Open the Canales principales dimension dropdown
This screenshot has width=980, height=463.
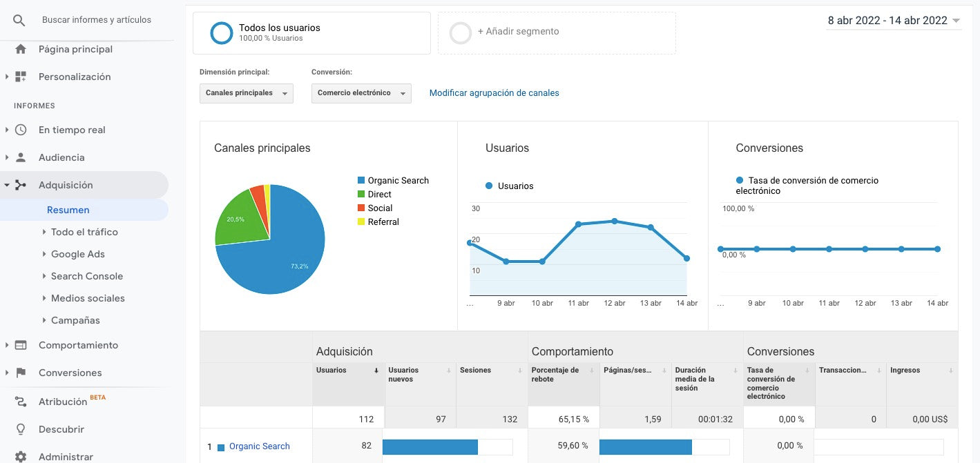coord(246,93)
